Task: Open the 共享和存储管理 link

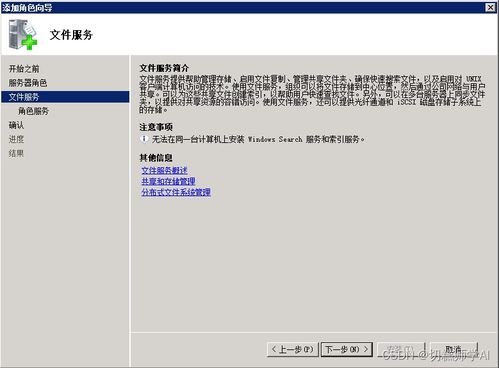Action: pyautogui.click(x=168, y=181)
